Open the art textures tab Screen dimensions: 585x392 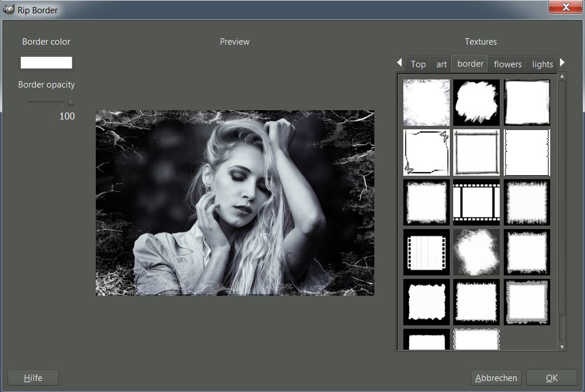coord(441,64)
